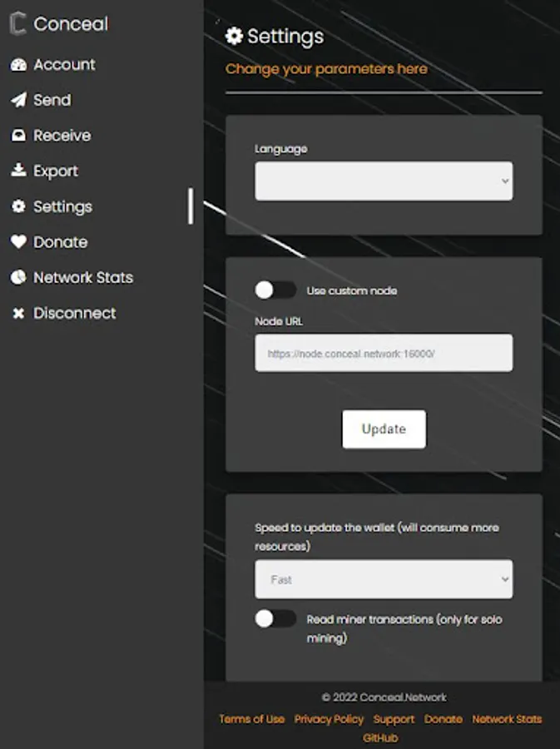560x749 pixels.
Task: Open the Account menu item
Action: pos(64,64)
